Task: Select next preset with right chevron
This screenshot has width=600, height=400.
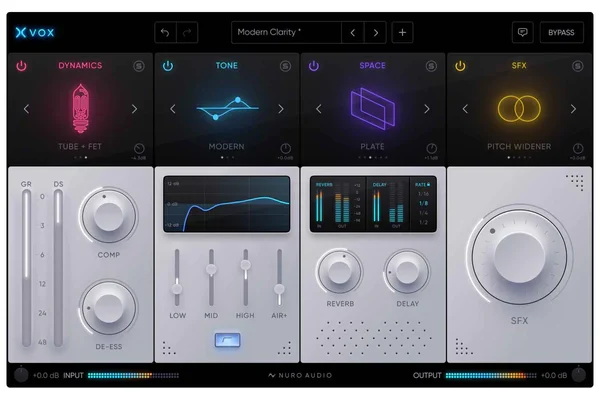Action: click(x=376, y=33)
